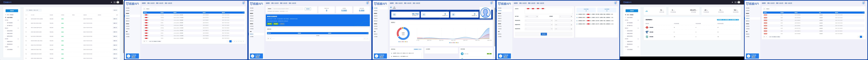Click the red carrier logo in the statistics table

[x=647, y=28]
